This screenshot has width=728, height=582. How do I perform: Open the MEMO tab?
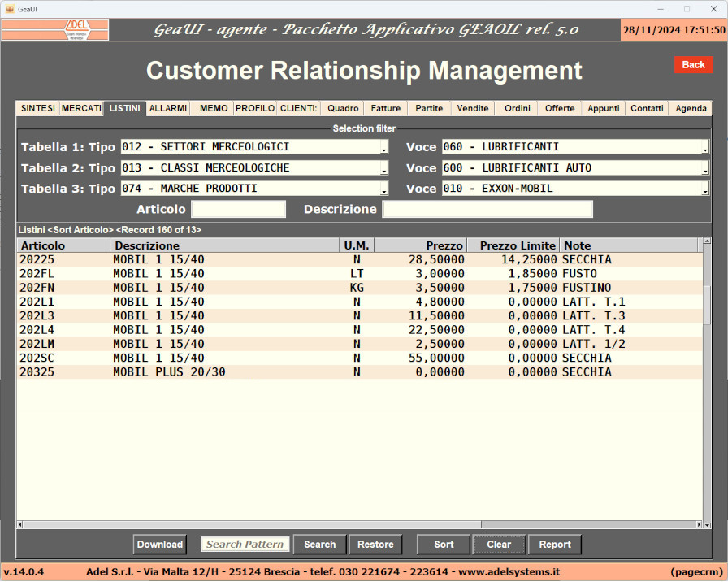[x=214, y=108]
